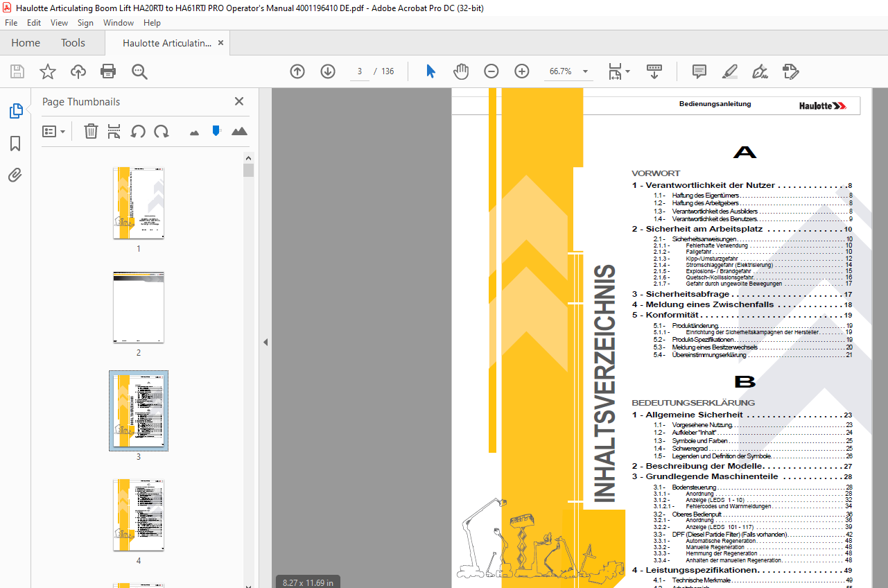
Task: Select the page 4 thumbnail
Action: click(x=139, y=515)
